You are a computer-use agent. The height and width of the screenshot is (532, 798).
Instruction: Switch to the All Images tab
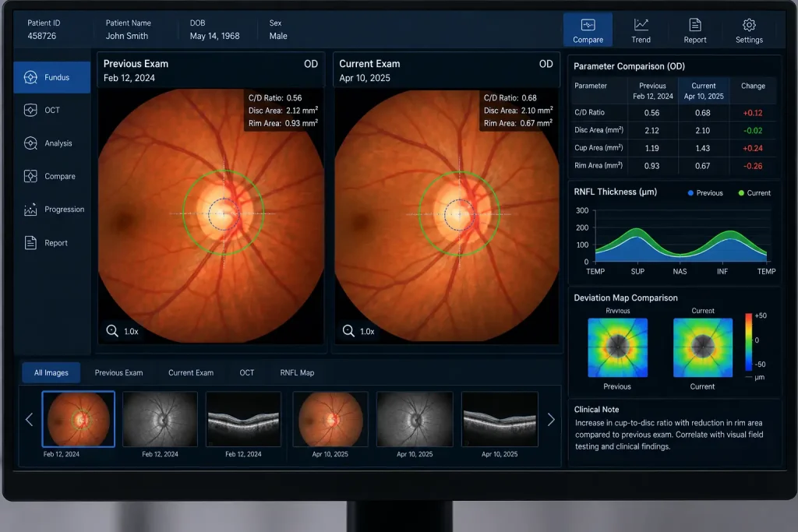point(51,372)
